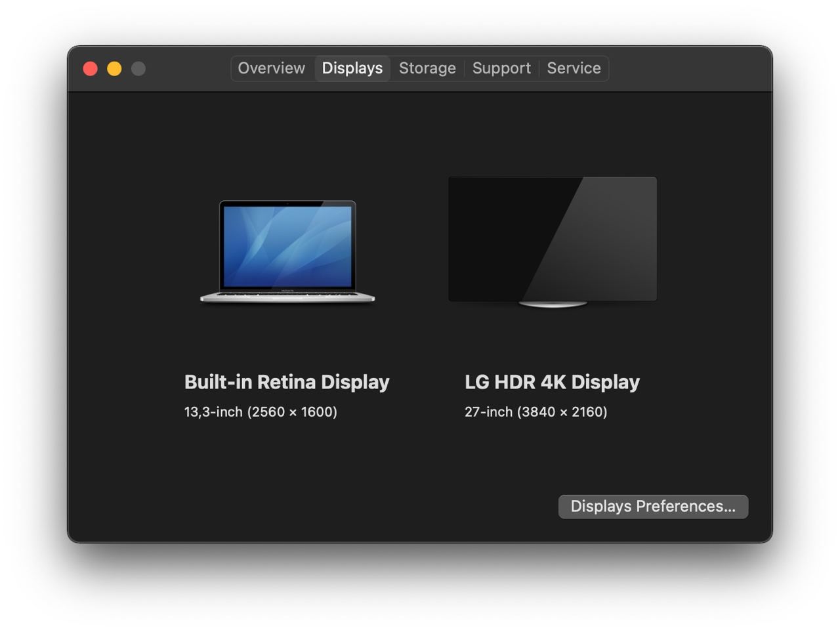Click the 27-inch (3840 × 2160) text

[x=536, y=412]
